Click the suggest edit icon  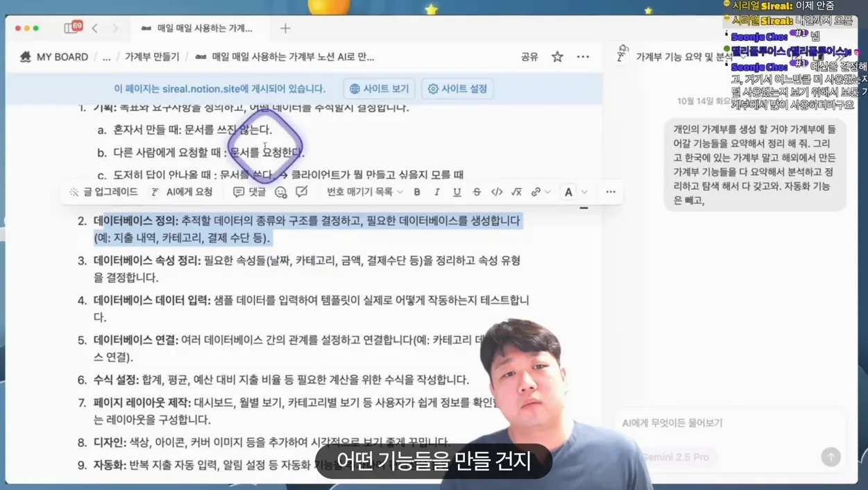[x=302, y=192]
